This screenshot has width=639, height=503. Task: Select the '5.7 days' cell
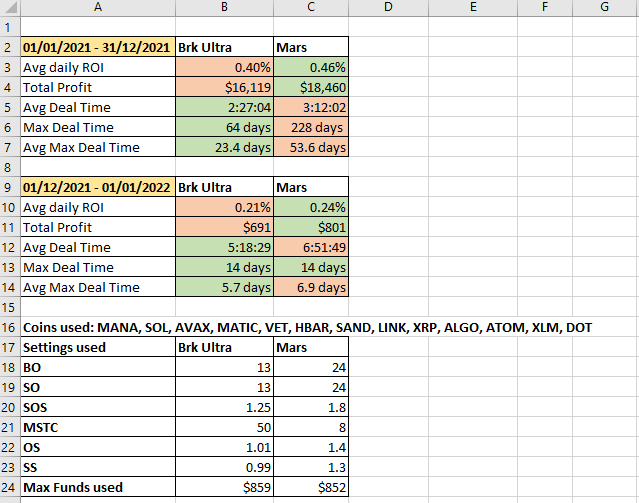pyautogui.click(x=225, y=287)
